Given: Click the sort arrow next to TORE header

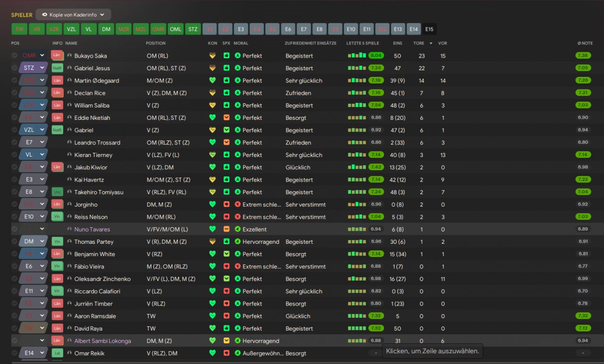Looking at the screenshot, I should 430,43.
